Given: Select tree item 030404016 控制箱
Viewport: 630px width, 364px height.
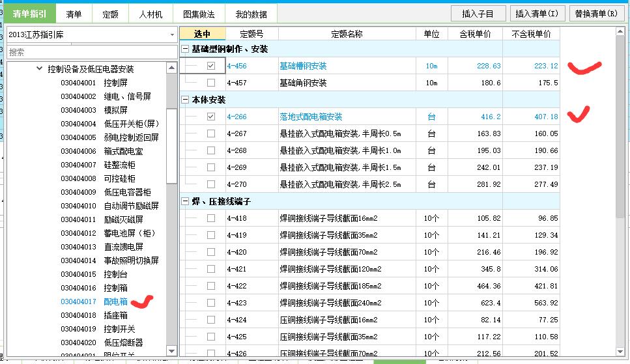Looking at the screenshot, I should point(94,288).
